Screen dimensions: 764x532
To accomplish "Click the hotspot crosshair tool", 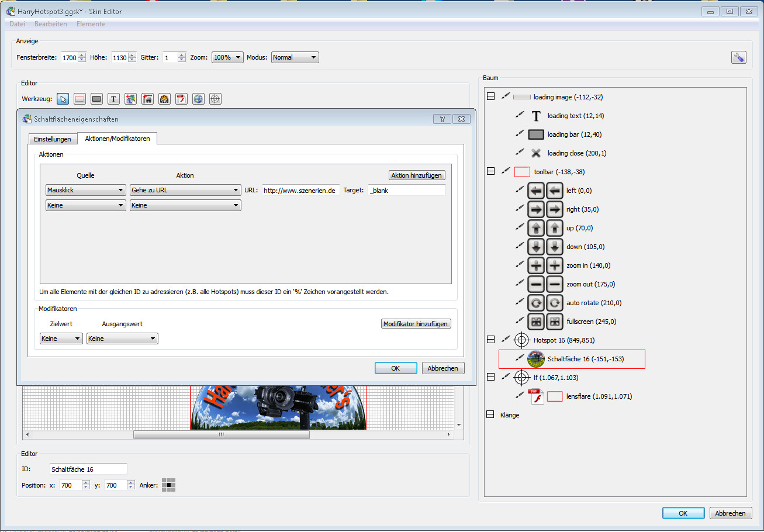I will (x=215, y=99).
